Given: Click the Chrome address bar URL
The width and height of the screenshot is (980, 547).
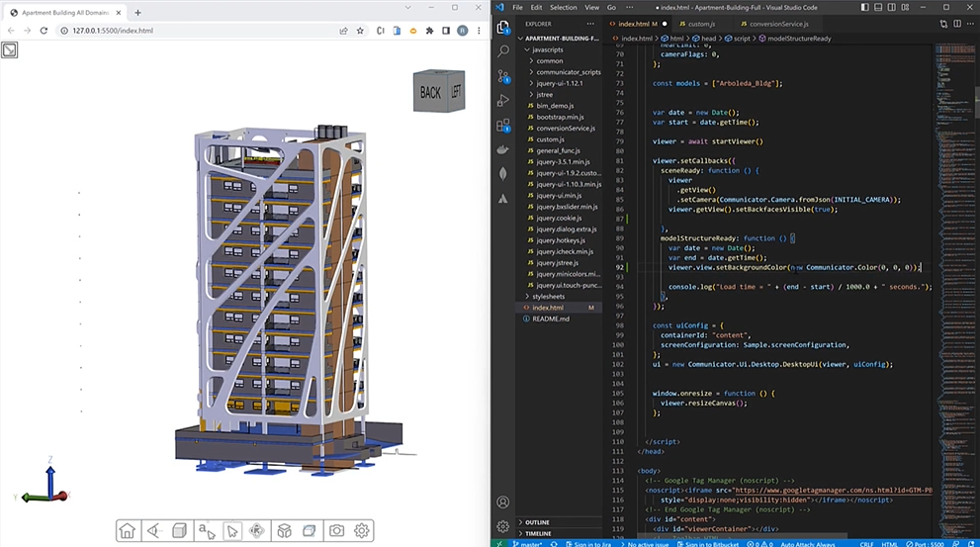Looking at the screenshot, I should coord(113,31).
